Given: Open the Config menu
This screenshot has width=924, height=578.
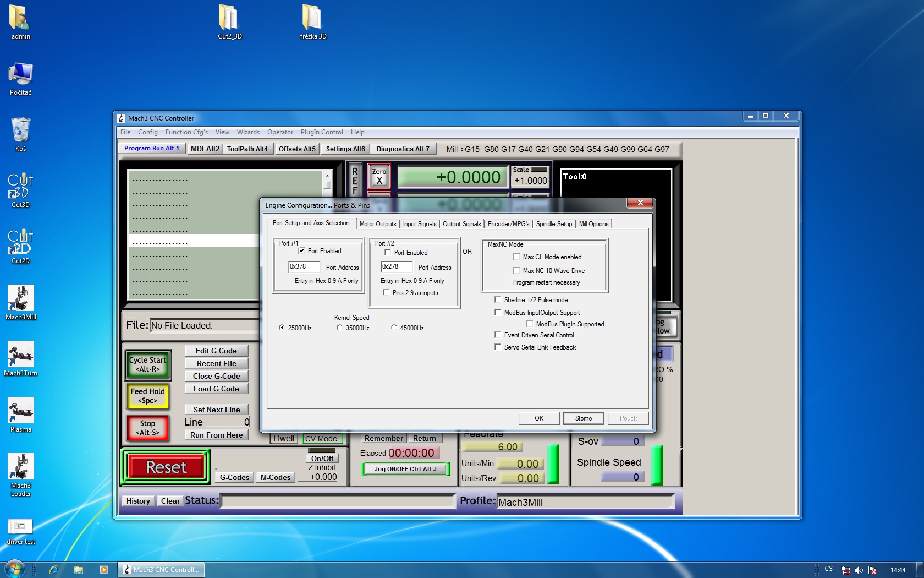Looking at the screenshot, I should (147, 132).
